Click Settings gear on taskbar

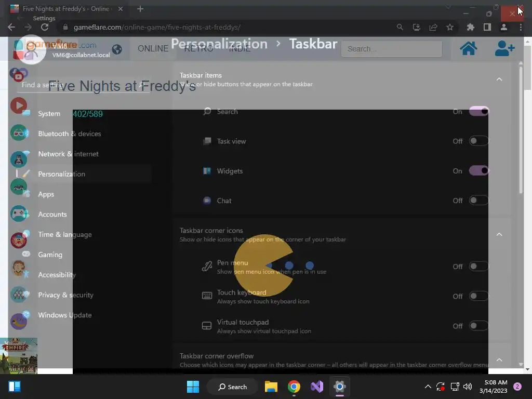click(340, 387)
